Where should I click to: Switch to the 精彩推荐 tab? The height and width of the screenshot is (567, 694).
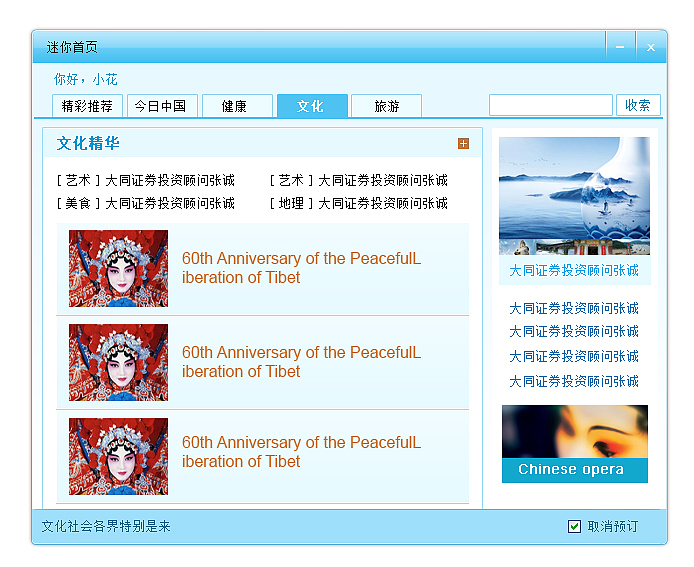coord(87,106)
